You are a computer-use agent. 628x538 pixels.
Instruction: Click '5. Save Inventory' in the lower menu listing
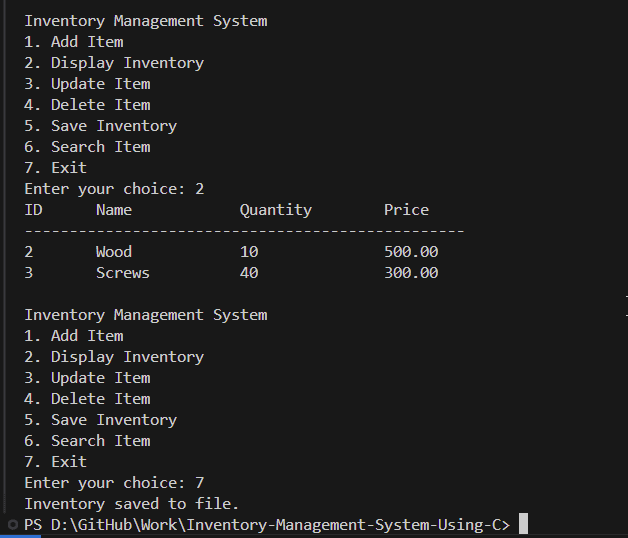tap(100, 420)
